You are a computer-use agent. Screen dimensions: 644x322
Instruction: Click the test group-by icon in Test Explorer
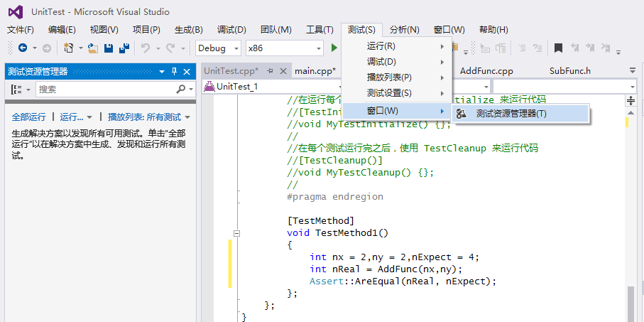coord(16,89)
